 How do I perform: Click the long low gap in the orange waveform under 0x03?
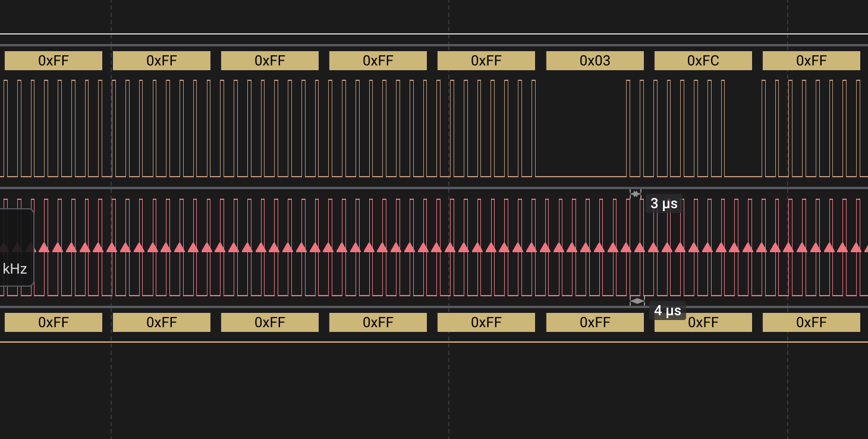[581, 176]
